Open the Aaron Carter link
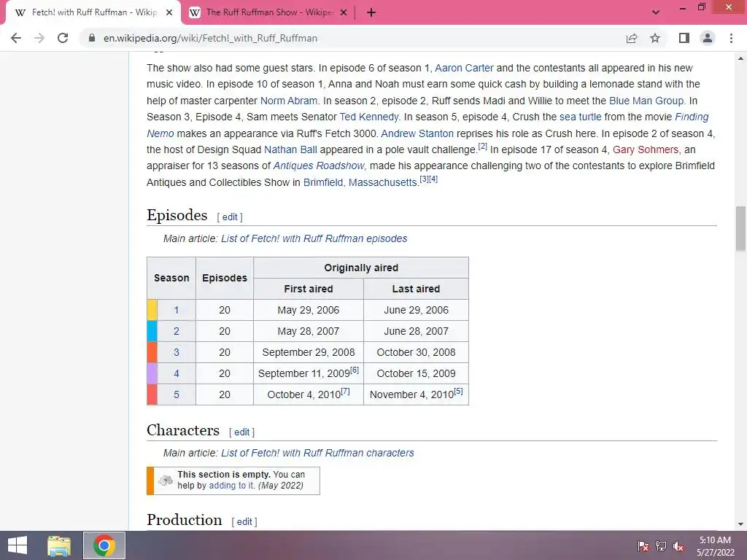Image resolution: width=747 pixels, height=560 pixels. pos(464,68)
